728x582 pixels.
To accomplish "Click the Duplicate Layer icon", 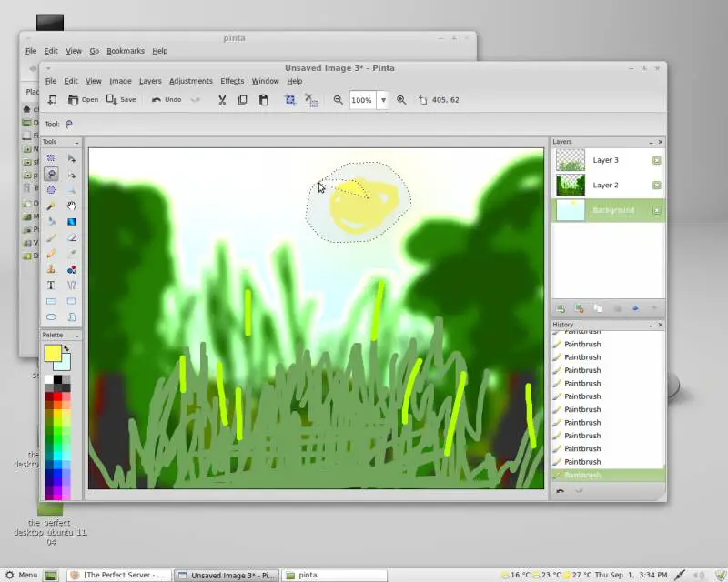I will point(598,308).
